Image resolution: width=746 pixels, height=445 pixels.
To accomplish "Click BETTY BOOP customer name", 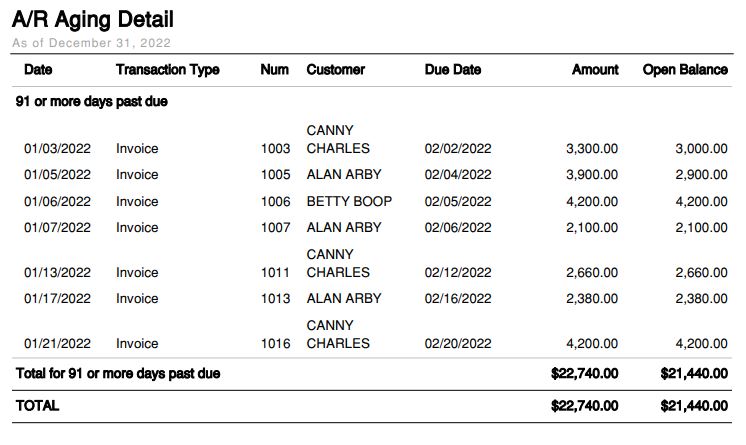I will (349, 201).
